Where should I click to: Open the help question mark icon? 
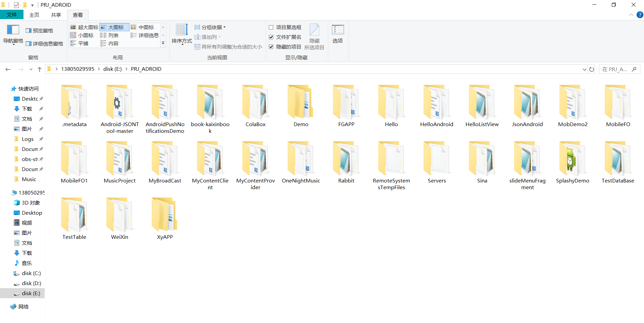pyautogui.click(x=640, y=15)
